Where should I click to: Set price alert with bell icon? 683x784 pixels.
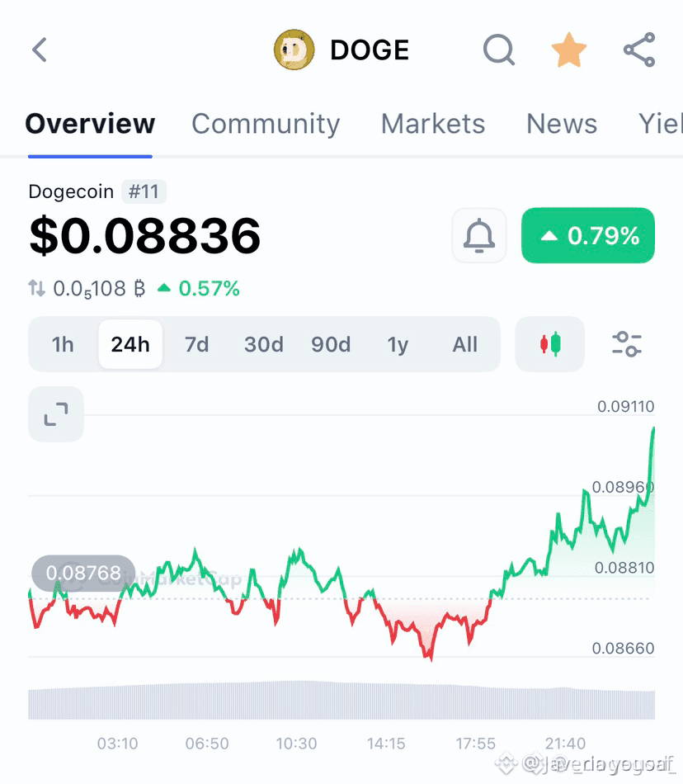(479, 235)
